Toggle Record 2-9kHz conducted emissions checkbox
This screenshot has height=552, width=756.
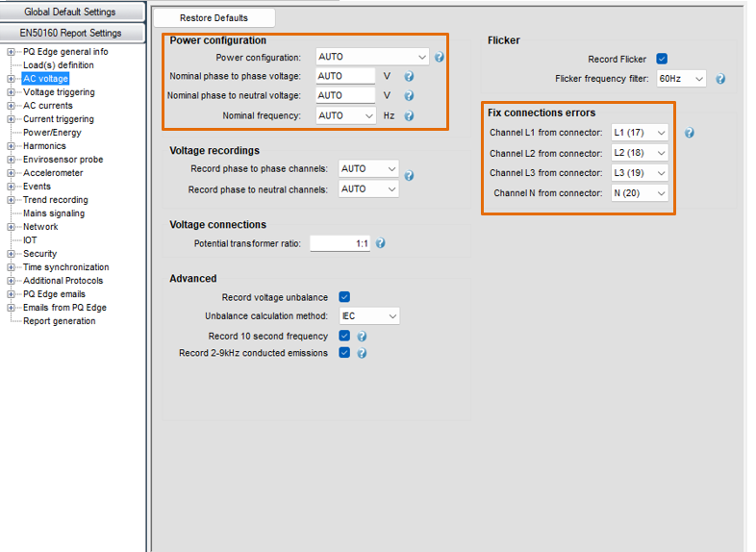(x=344, y=352)
